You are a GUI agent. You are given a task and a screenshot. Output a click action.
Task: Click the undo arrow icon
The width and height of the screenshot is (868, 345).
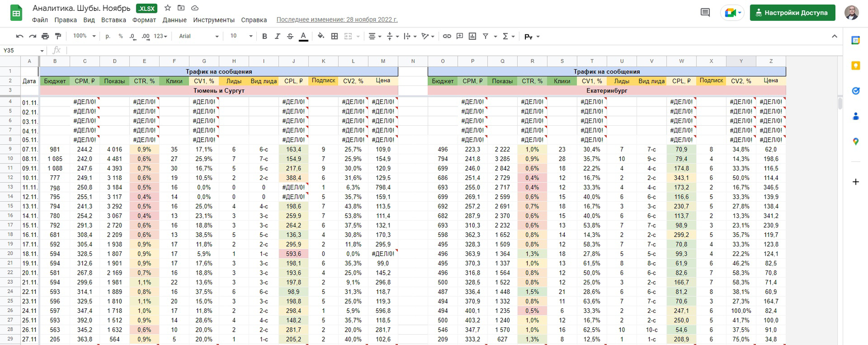[x=20, y=36]
